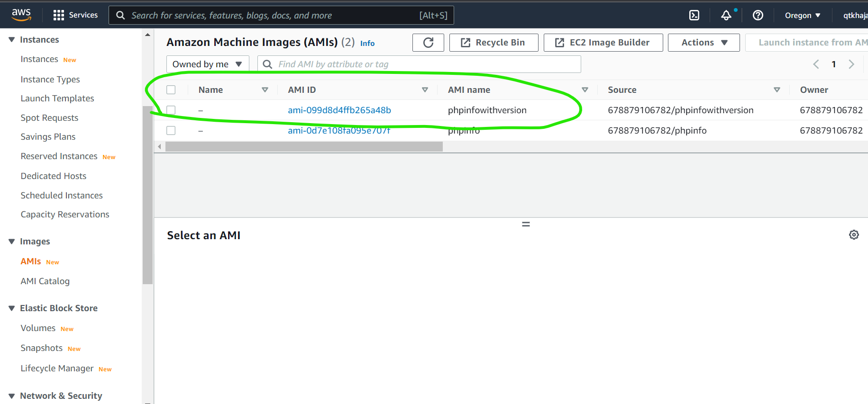Open the ami-099d8d4ffb265a48b link
The width and height of the screenshot is (868, 404).
[339, 110]
